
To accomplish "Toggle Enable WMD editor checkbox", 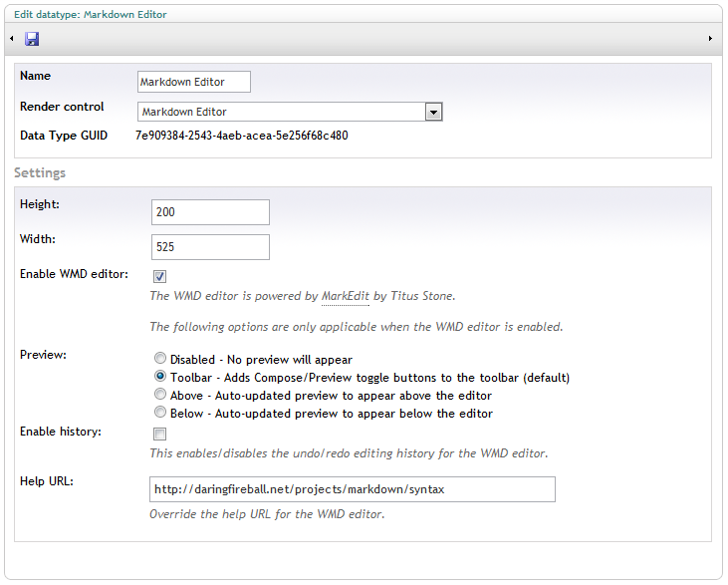I will pyautogui.click(x=159, y=276).
